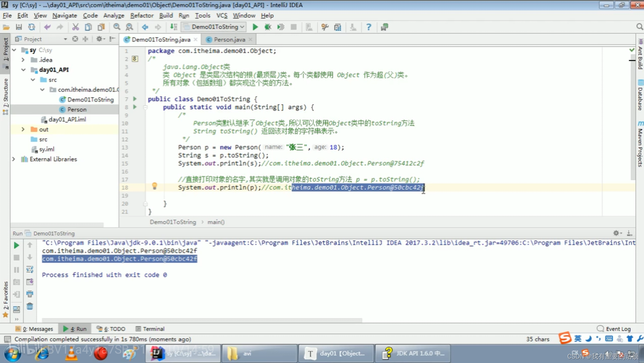Open VLC from the taskbar
644x363 pixels.
[x=71, y=354]
